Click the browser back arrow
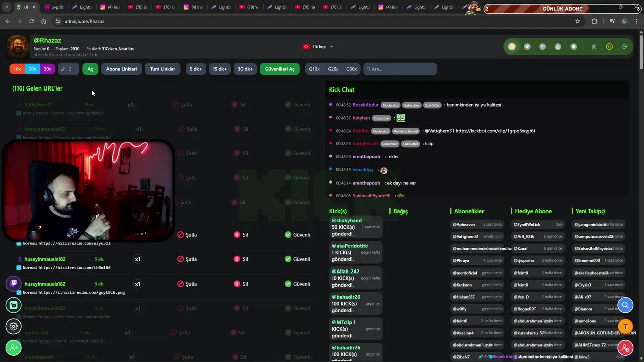The image size is (644, 362). pyautogui.click(x=7, y=21)
